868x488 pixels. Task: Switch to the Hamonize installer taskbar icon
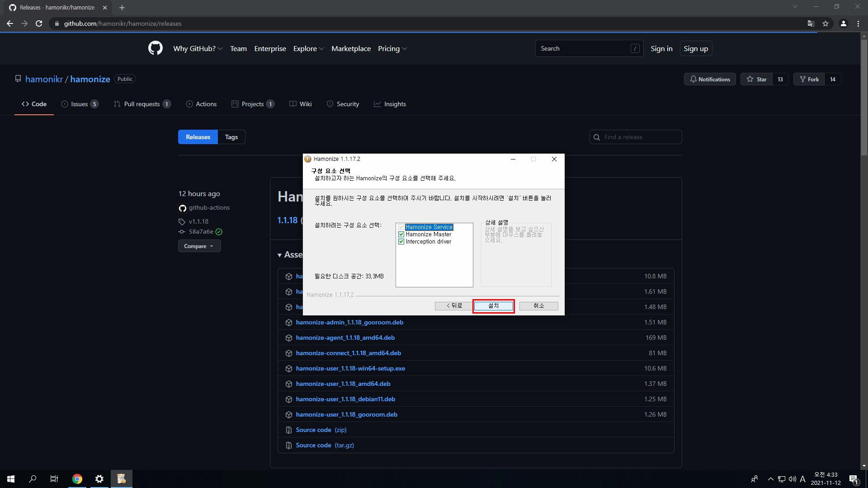click(122, 479)
